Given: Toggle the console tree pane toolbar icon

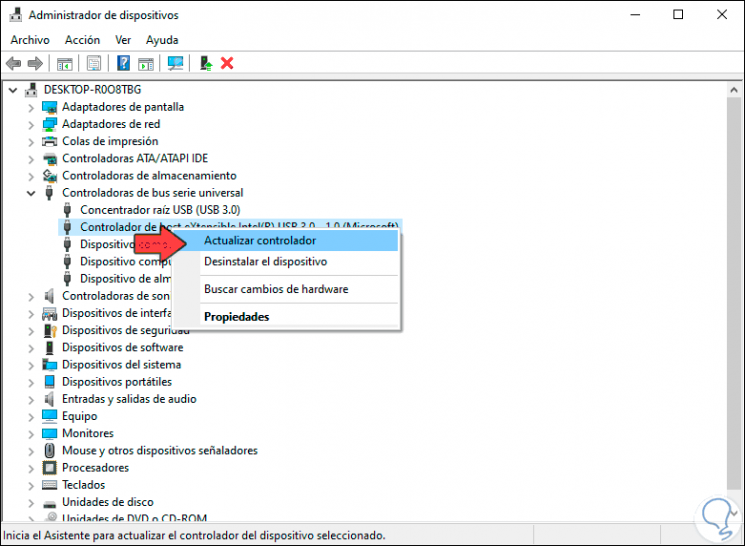Looking at the screenshot, I should (x=65, y=63).
